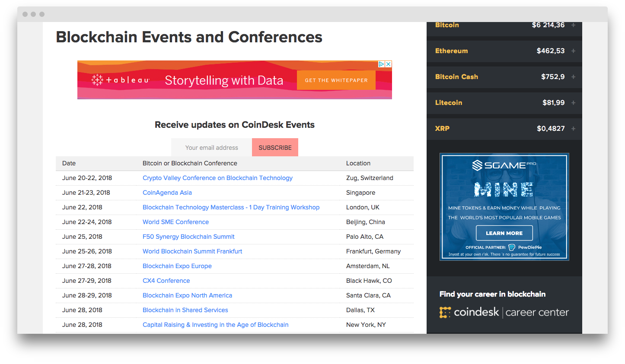
Task: Click the date June 20-22, 2018
Action: pyautogui.click(x=87, y=178)
